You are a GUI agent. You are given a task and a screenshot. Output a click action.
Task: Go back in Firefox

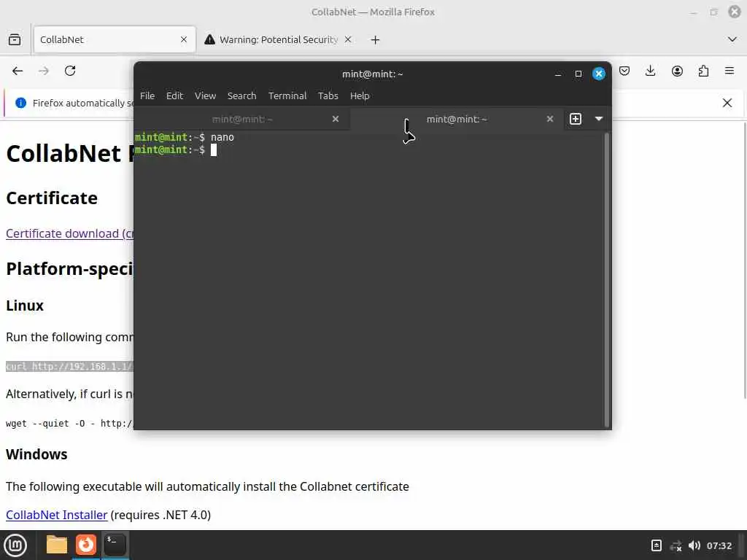(x=18, y=71)
